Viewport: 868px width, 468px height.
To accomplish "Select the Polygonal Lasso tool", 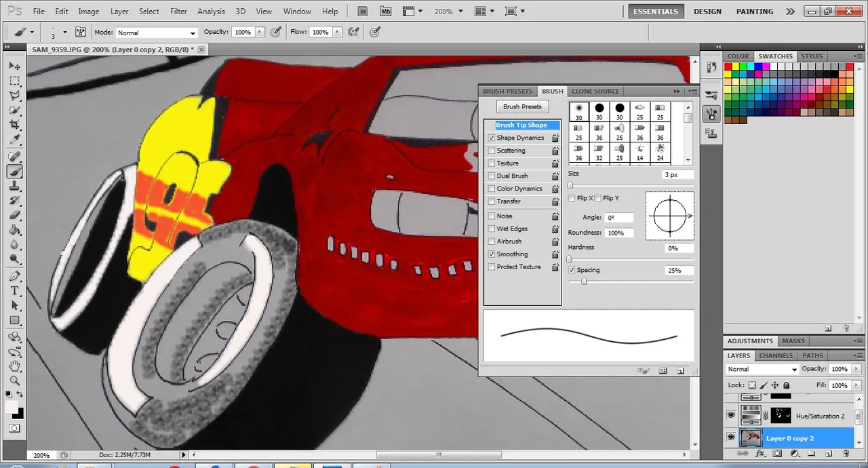I will pos(14,96).
